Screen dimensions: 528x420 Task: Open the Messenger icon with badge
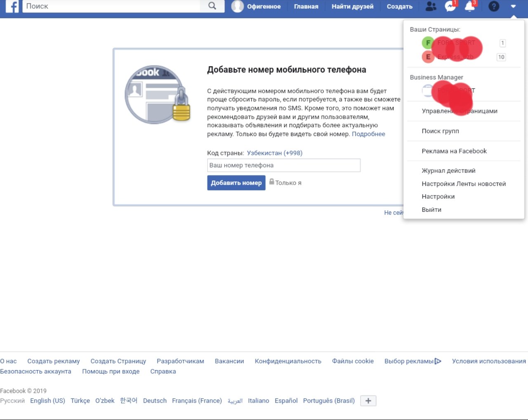tap(450, 6)
